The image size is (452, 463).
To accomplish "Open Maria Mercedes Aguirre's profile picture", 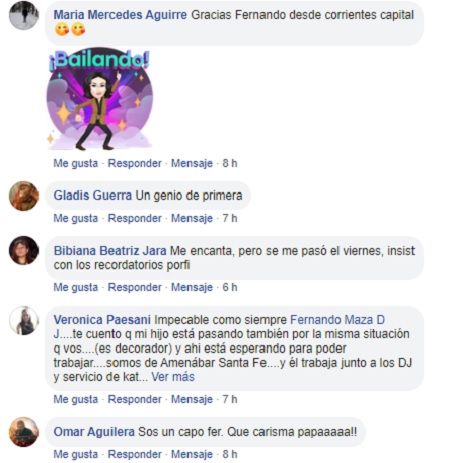I will tap(24, 15).
